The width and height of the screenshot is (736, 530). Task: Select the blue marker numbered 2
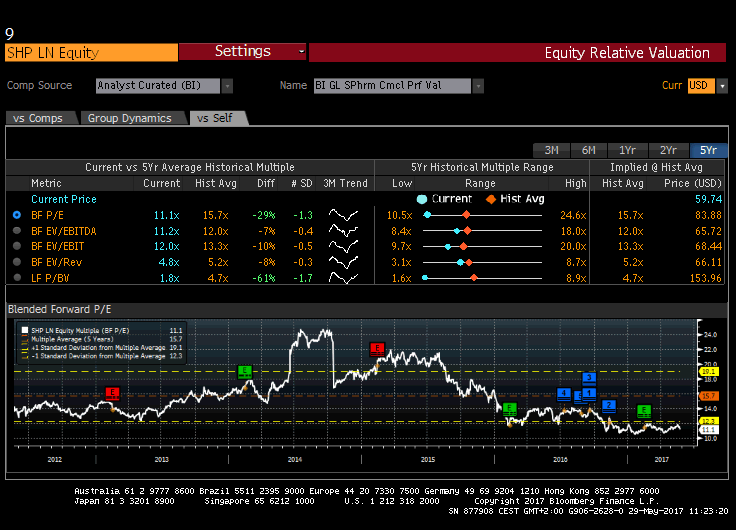coord(609,406)
